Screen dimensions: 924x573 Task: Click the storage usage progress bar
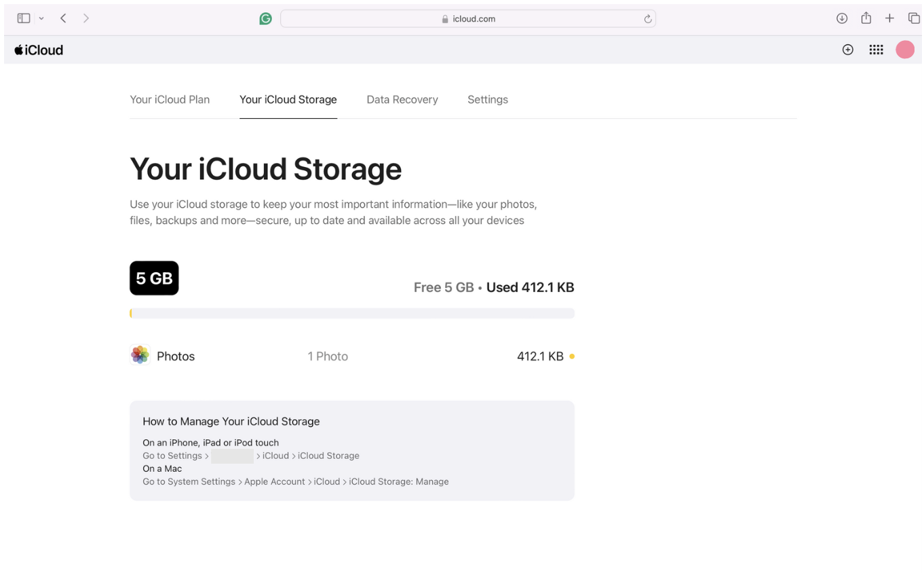352,313
